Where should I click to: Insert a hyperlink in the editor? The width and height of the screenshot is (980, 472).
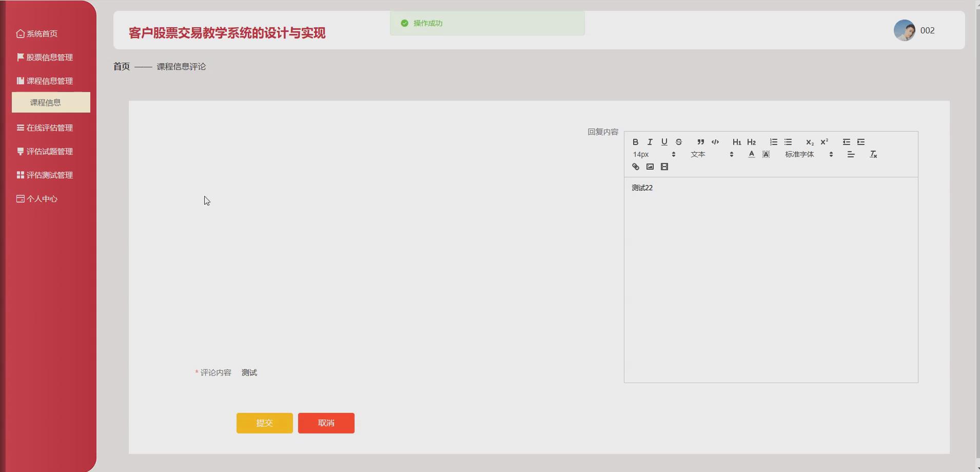pyautogui.click(x=636, y=167)
